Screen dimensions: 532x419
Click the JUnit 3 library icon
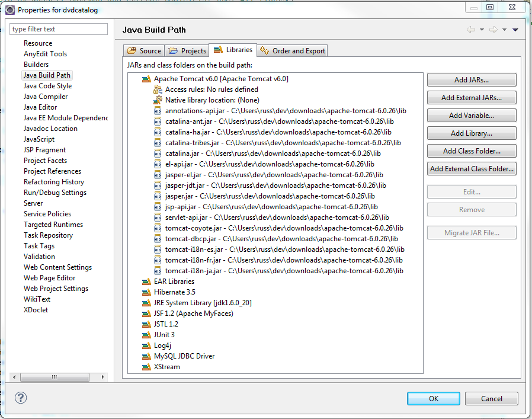coord(146,335)
